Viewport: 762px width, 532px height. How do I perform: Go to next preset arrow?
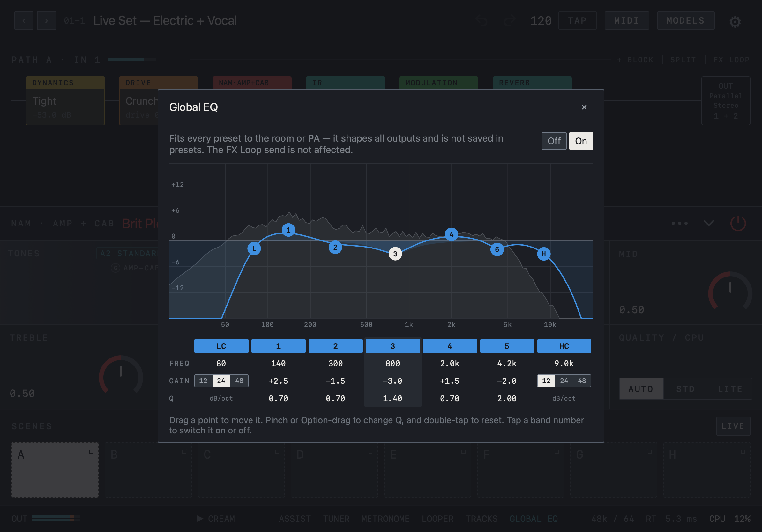point(47,20)
